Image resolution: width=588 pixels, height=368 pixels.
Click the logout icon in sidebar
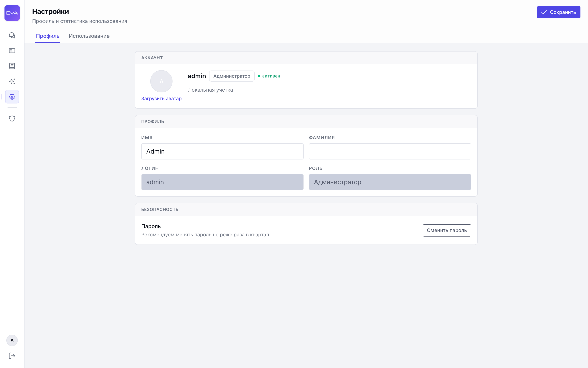tap(12, 356)
